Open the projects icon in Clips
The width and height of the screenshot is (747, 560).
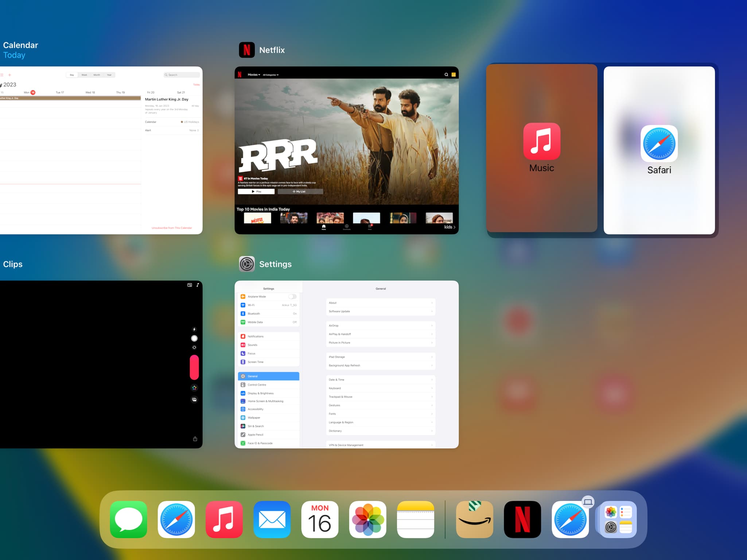[x=190, y=285]
